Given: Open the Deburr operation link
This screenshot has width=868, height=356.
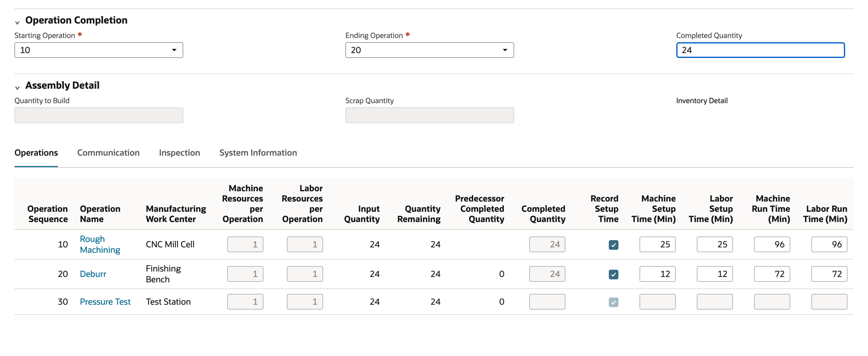Looking at the screenshot, I should point(93,274).
